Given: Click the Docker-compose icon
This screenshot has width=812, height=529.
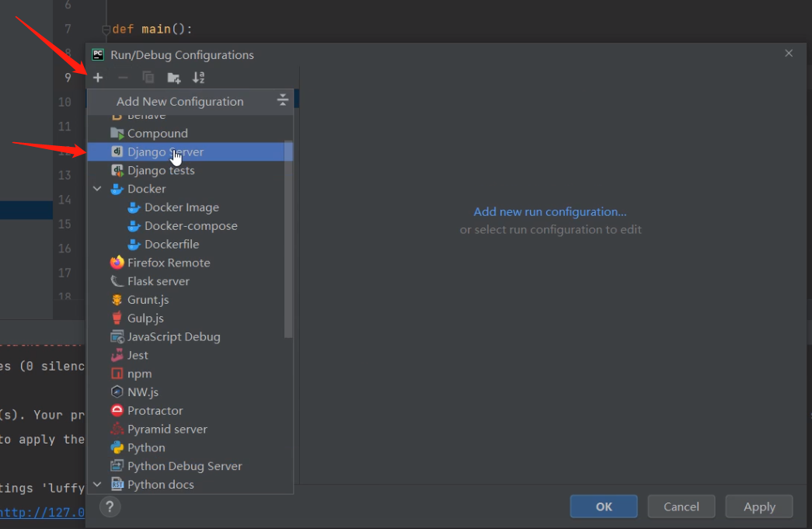Looking at the screenshot, I should point(134,226).
